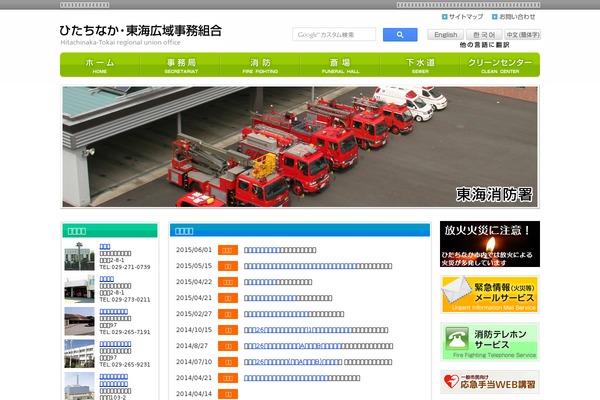The height and width of the screenshot is (400, 600).
Task: Open the 事務局 SECRETARIAT menu
Action: [x=180, y=65]
